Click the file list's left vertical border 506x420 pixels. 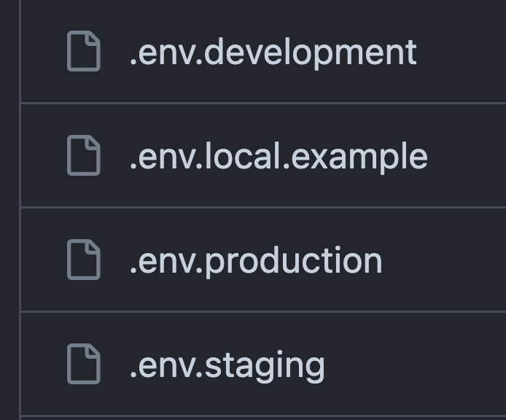(20, 210)
